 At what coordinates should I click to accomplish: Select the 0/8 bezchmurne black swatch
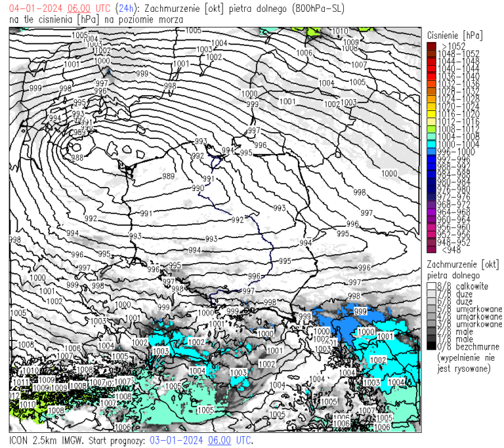430,346
